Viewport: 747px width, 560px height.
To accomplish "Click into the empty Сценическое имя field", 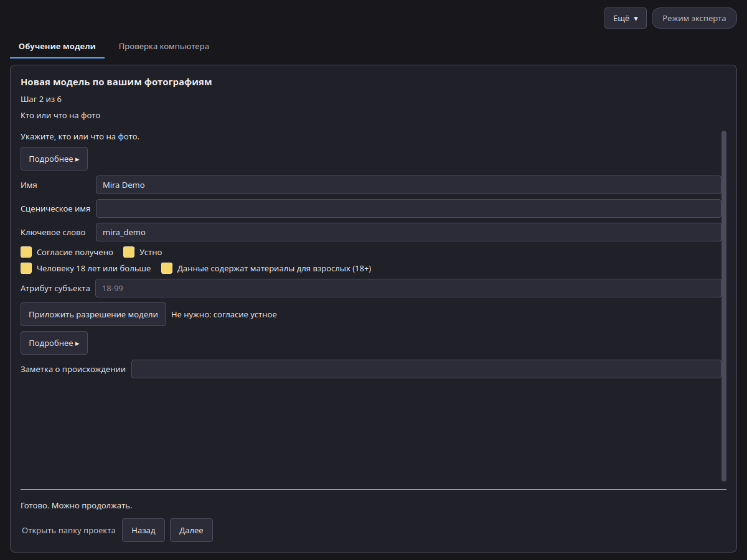I will pyautogui.click(x=408, y=208).
